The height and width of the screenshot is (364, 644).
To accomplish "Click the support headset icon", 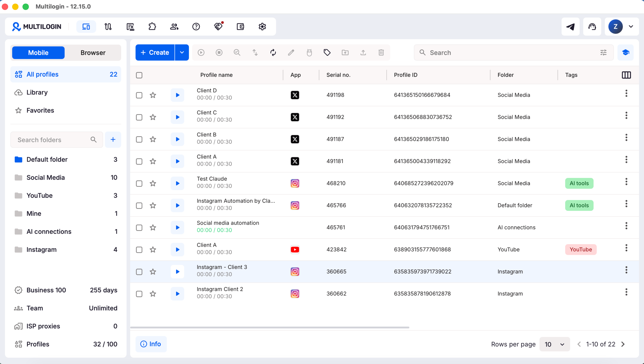I will [x=592, y=26].
